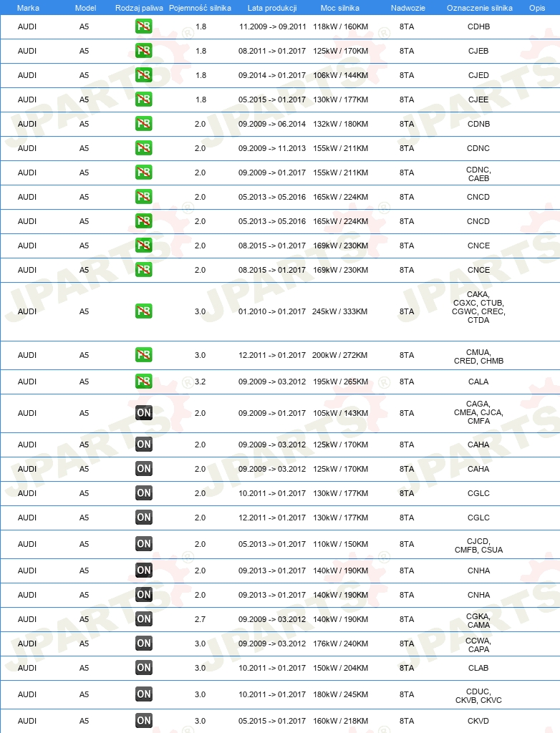Viewport: 560px width, 733px height.
Task: Click the Model column header
Action: coord(86,8)
